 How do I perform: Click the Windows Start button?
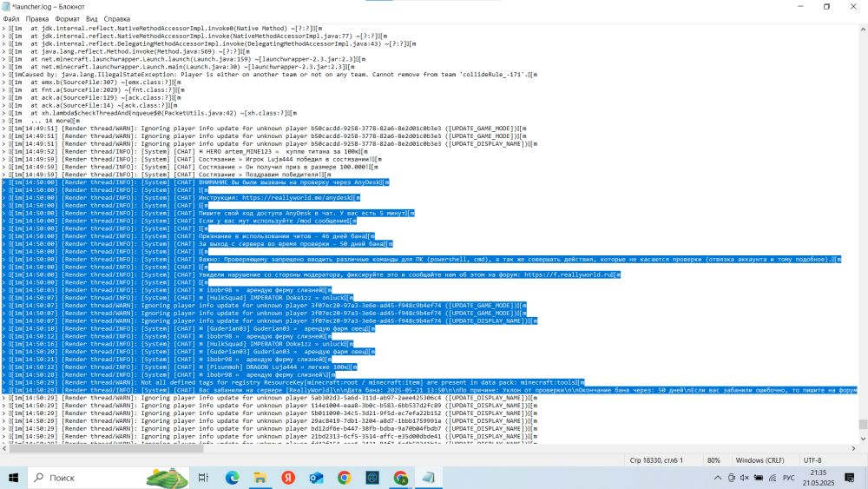(x=13, y=478)
